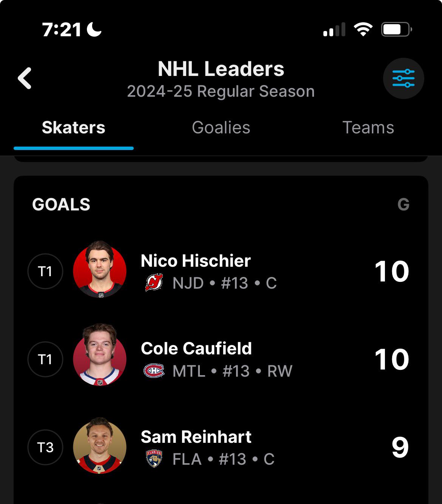
Task: Tap the back arrow icon
Action: pos(25,78)
